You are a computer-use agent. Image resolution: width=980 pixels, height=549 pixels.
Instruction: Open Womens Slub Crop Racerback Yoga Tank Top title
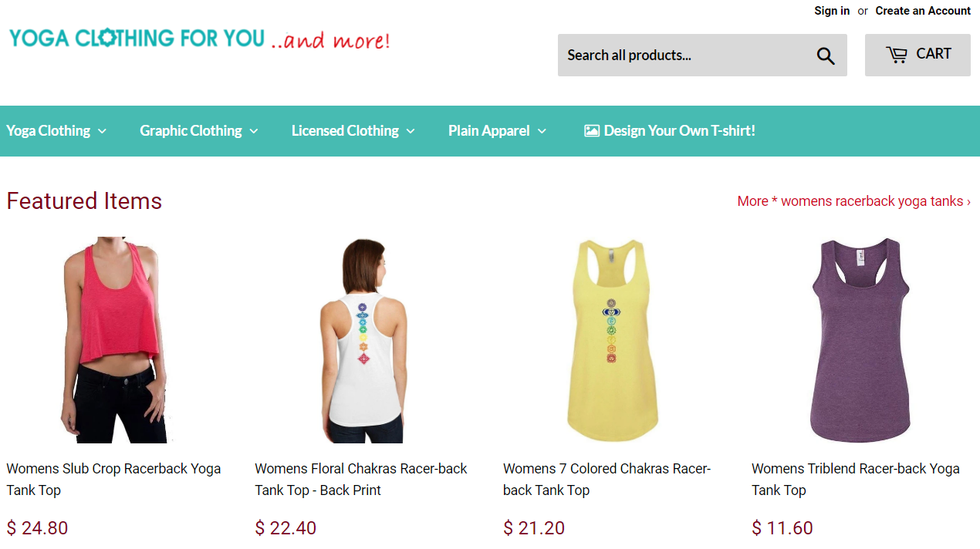tap(113, 479)
